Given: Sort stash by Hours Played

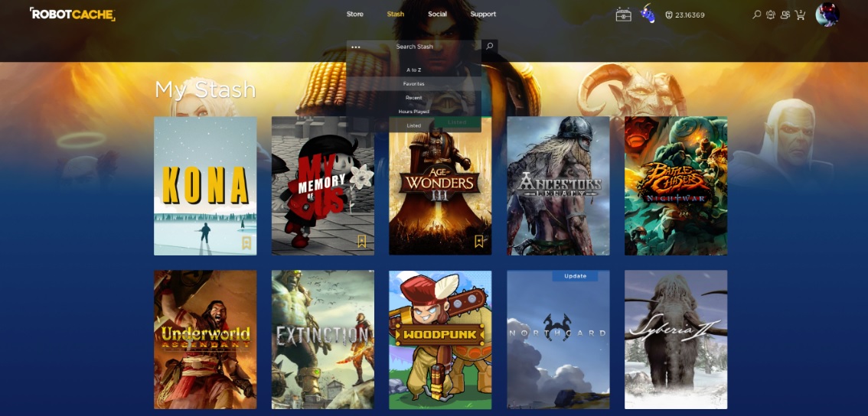Looking at the screenshot, I should (x=413, y=112).
